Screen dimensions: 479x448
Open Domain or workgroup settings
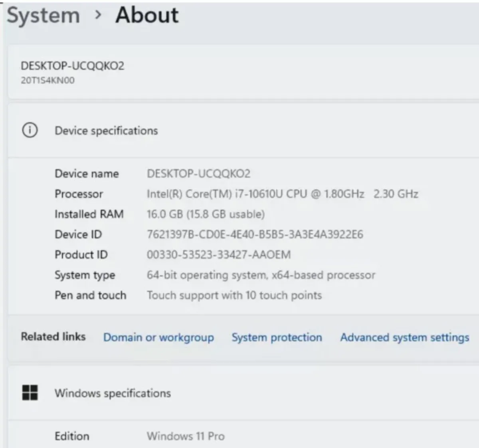[x=158, y=337]
